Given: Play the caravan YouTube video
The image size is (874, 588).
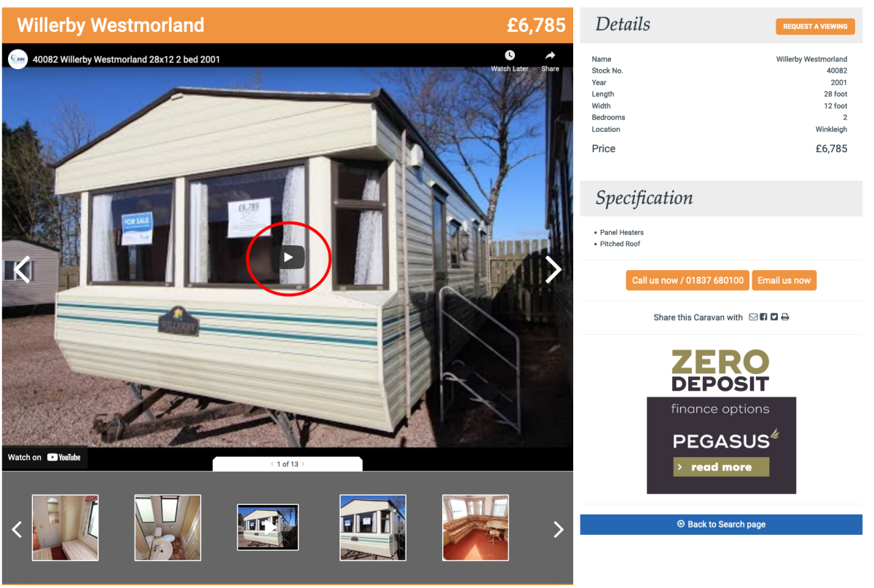Looking at the screenshot, I should pyautogui.click(x=289, y=257).
